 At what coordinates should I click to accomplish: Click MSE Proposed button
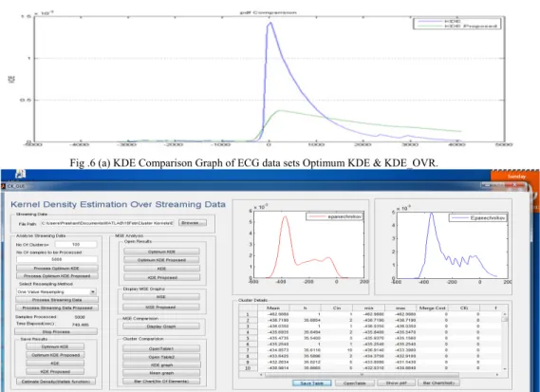click(x=160, y=307)
